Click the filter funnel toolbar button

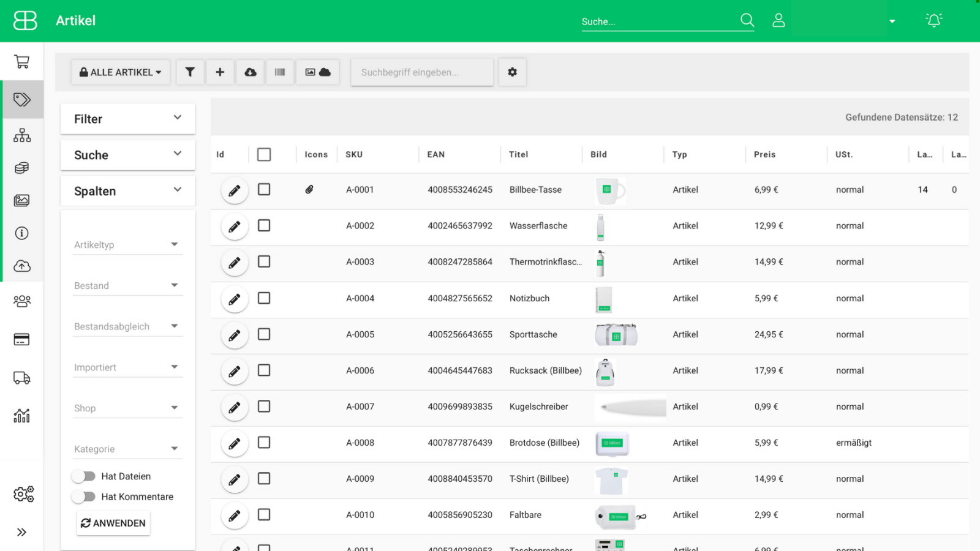(x=190, y=72)
